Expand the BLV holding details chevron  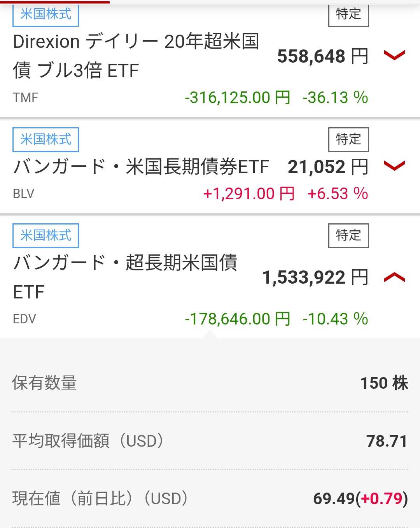pos(394,166)
